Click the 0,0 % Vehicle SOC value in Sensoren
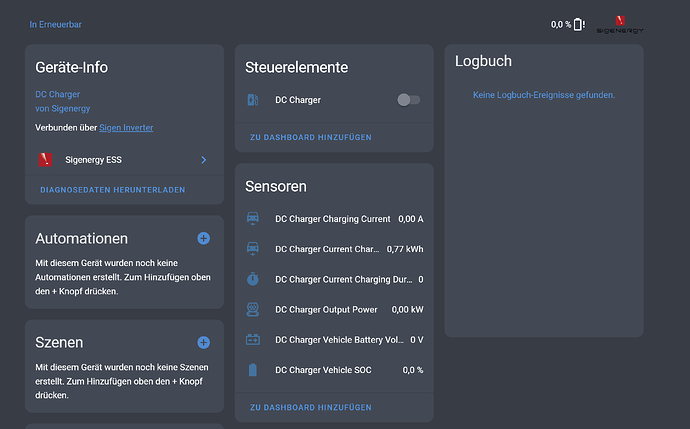This screenshot has width=690, height=429. [x=413, y=370]
